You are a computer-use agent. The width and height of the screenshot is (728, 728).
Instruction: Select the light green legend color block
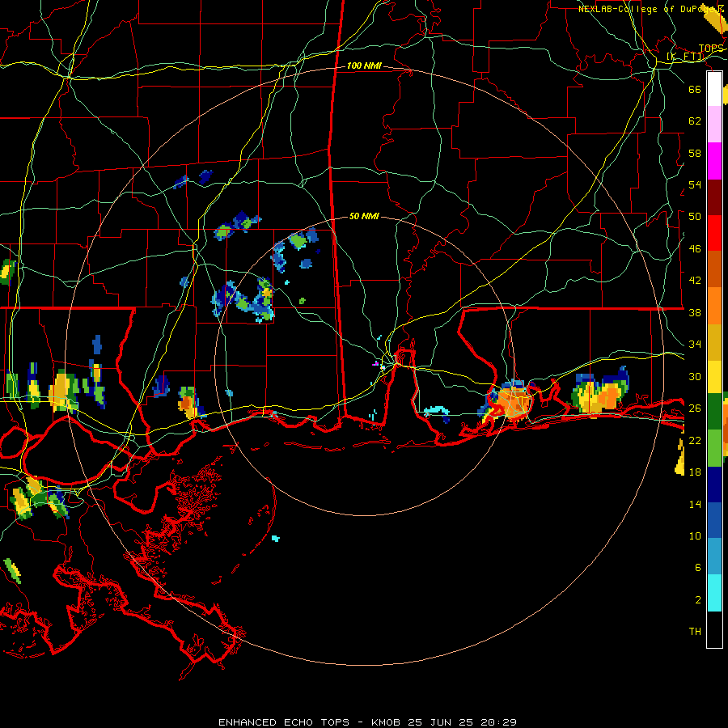(714, 448)
